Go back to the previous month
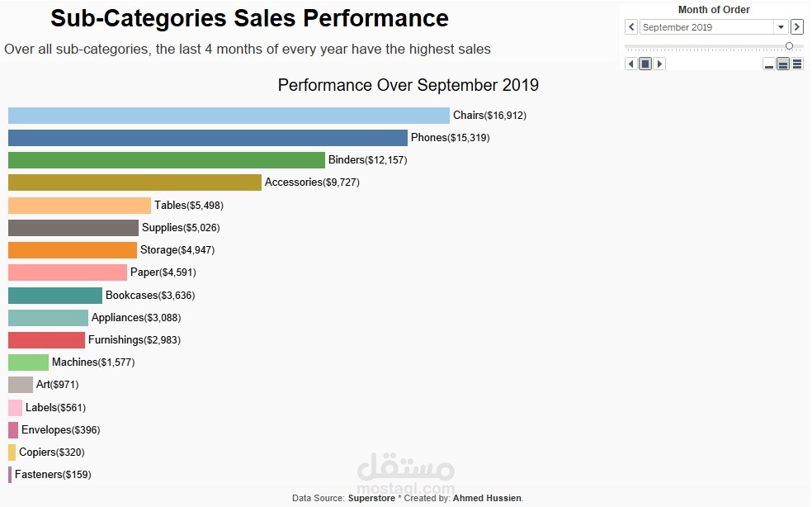812x507 pixels. [x=631, y=26]
